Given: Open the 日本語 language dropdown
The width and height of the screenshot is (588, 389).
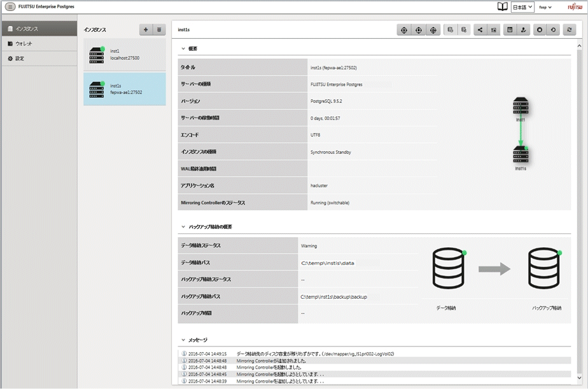Looking at the screenshot, I should click(x=522, y=7).
